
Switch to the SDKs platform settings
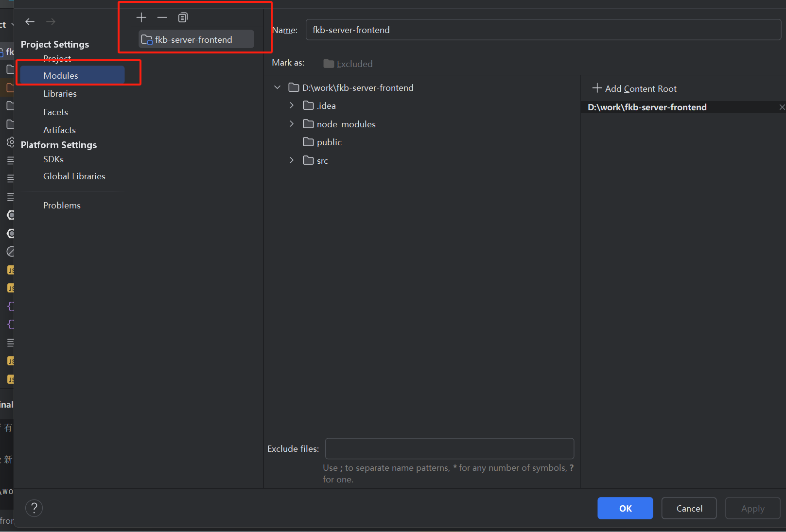(53, 159)
